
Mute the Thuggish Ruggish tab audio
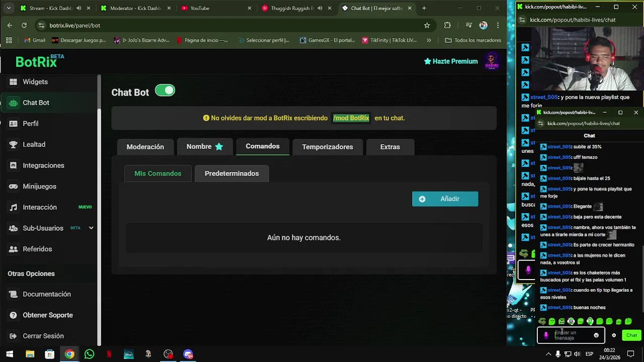[320, 8]
